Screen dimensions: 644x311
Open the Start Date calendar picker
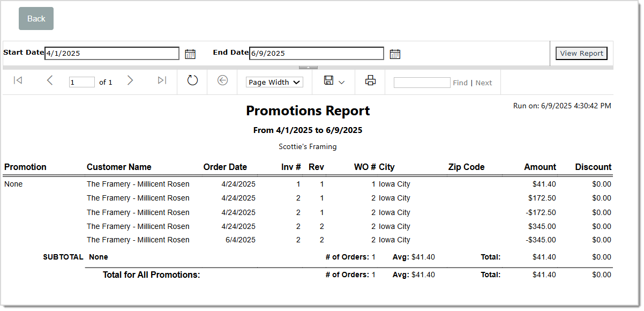click(x=190, y=53)
